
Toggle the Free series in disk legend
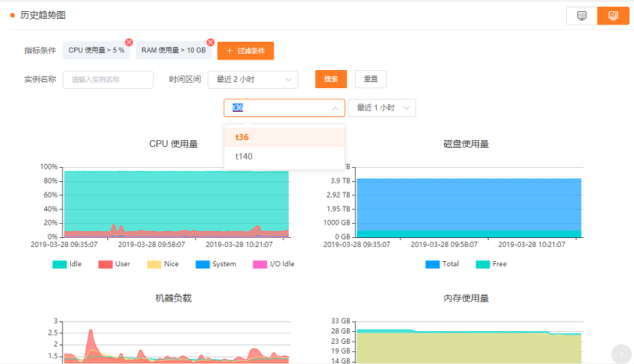click(x=492, y=264)
